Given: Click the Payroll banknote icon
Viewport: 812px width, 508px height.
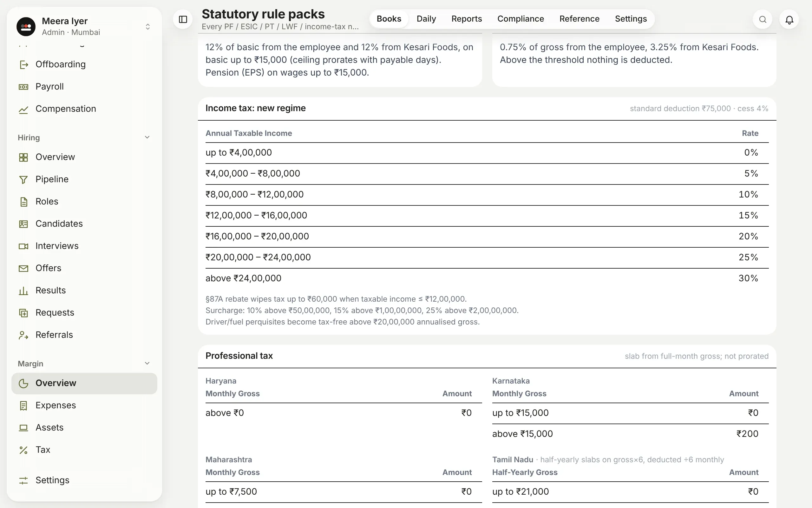Looking at the screenshot, I should pos(23,87).
